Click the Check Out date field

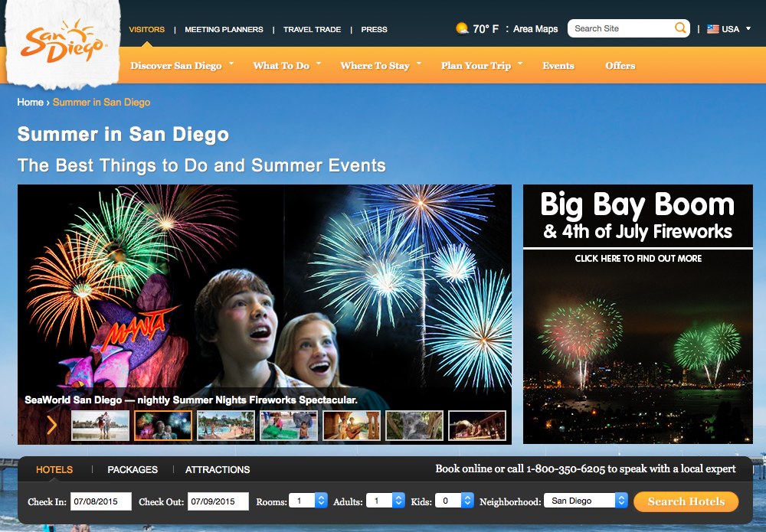click(x=218, y=501)
